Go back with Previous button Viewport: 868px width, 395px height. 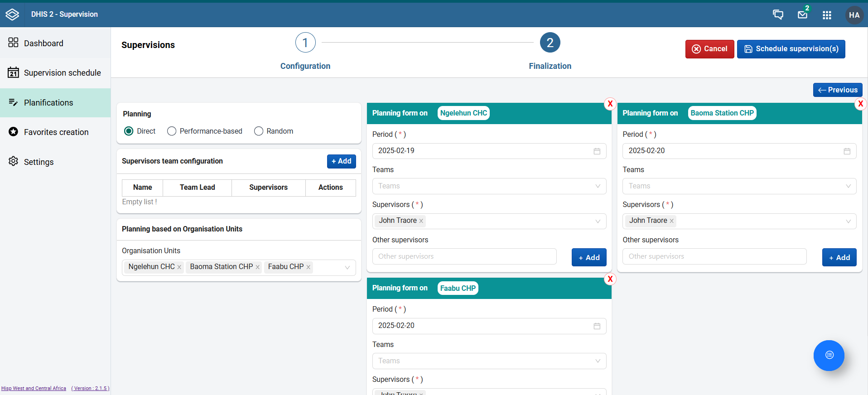(838, 90)
